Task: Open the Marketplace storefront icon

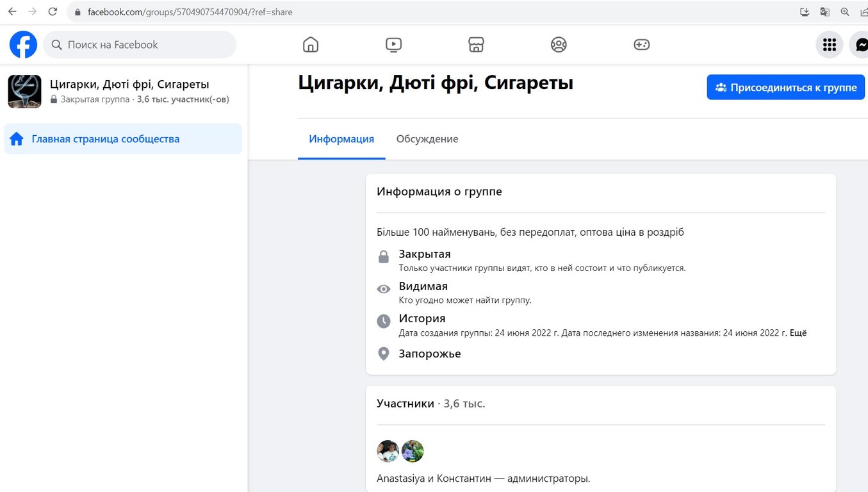Action: tap(476, 45)
